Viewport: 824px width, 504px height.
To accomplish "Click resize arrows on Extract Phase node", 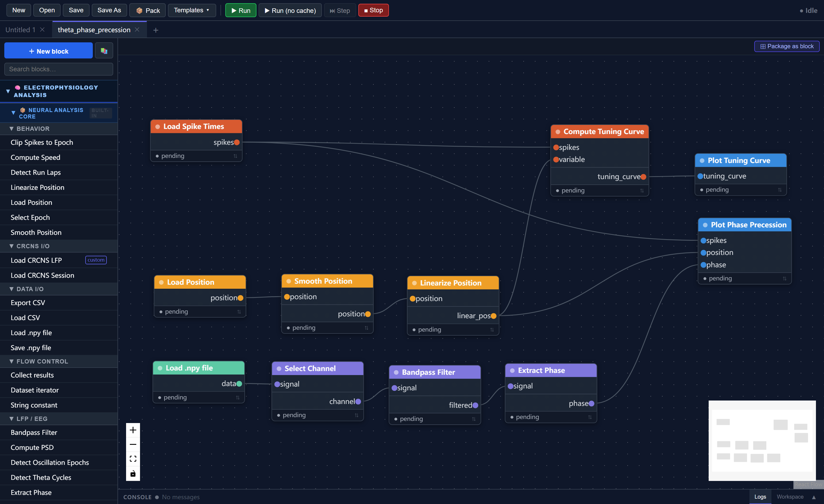I will [590, 417].
